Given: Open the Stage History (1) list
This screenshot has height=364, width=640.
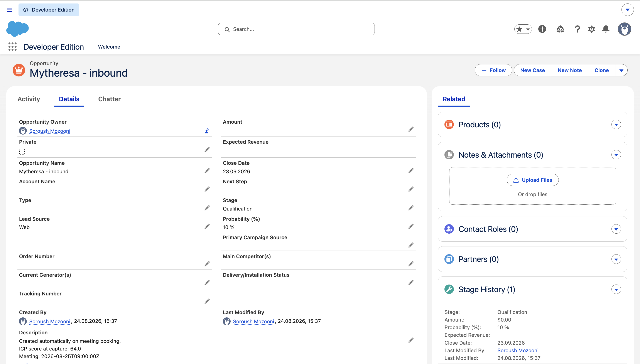Looking at the screenshot, I should point(486,290).
